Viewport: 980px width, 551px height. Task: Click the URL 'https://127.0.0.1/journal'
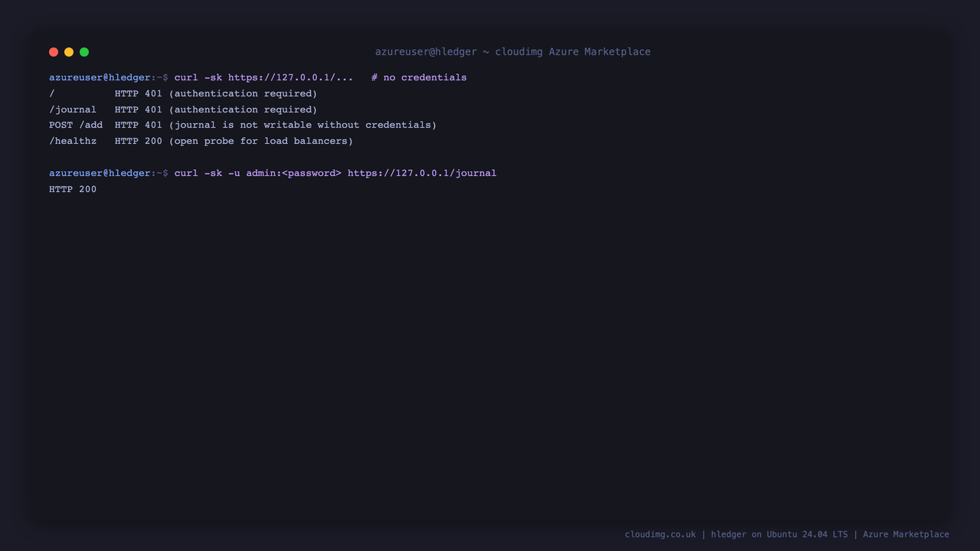coord(422,173)
